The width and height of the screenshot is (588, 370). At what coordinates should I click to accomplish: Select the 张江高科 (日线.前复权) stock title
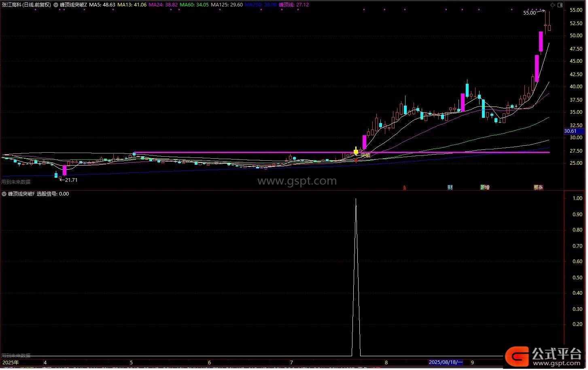(x=26, y=5)
